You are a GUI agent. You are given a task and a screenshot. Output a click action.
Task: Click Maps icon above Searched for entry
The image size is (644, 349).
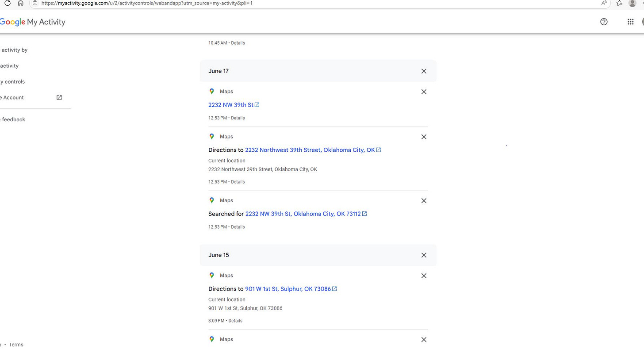[x=212, y=200]
